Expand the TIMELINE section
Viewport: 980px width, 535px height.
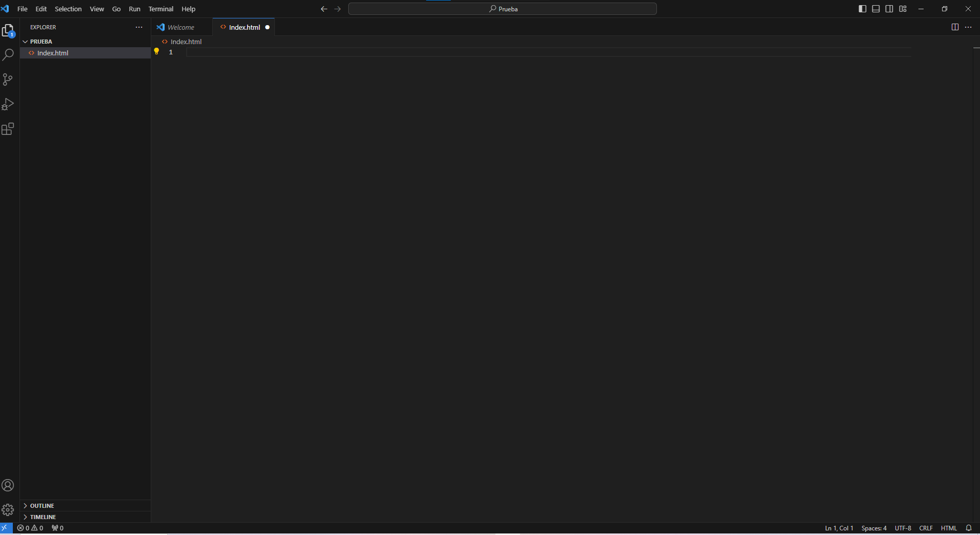85,517
